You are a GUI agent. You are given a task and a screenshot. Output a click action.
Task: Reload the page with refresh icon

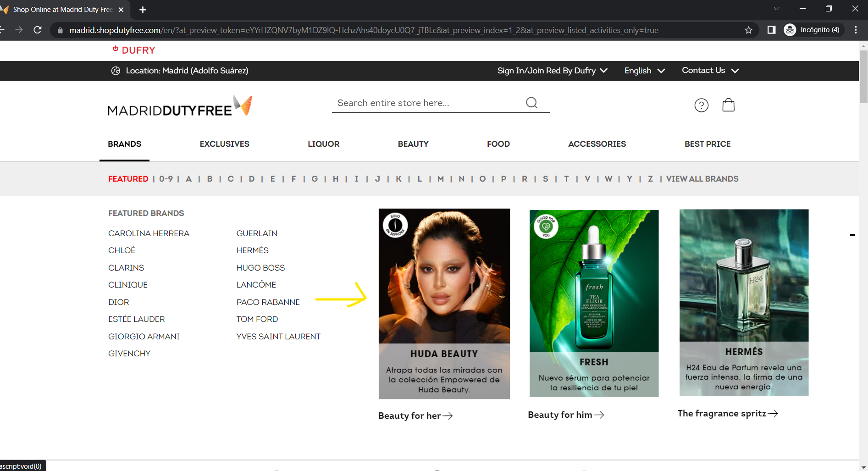(x=38, y=30)
